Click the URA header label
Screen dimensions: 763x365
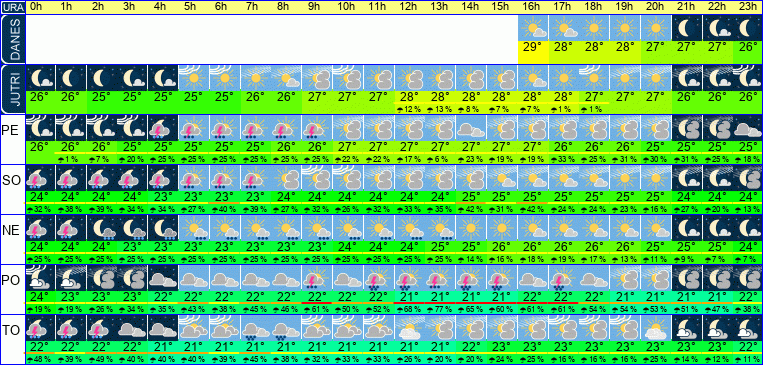click(12, 7)
